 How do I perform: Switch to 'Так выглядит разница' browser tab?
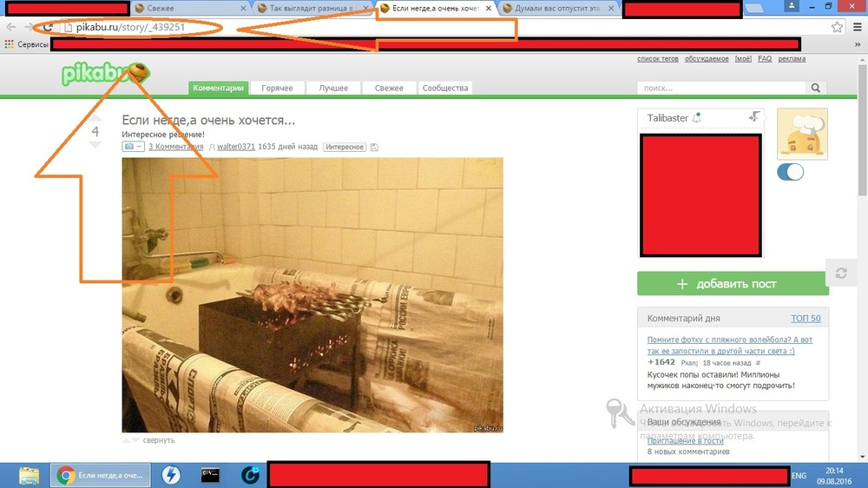(x=311, y=9)
